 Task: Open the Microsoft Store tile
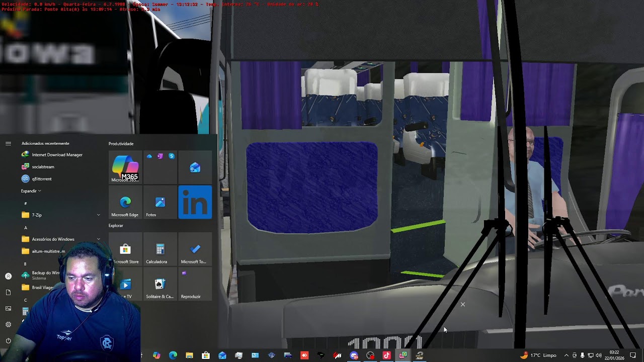(125, 249)
